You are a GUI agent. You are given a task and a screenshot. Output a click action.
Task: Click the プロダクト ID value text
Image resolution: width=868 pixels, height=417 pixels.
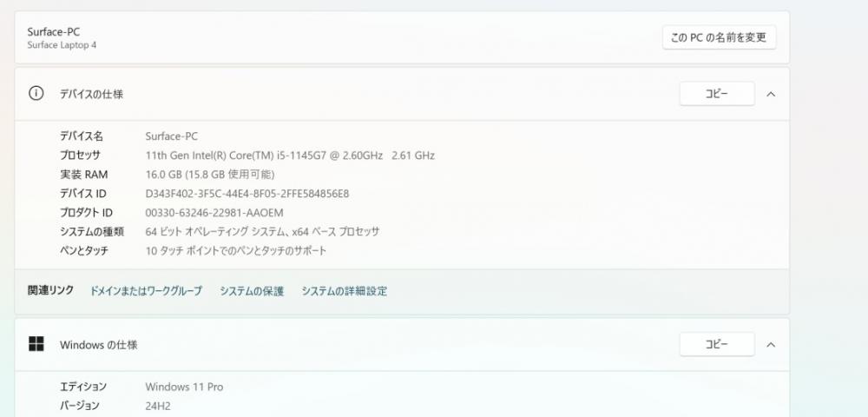pyautogui.click(x=214, y=213)
